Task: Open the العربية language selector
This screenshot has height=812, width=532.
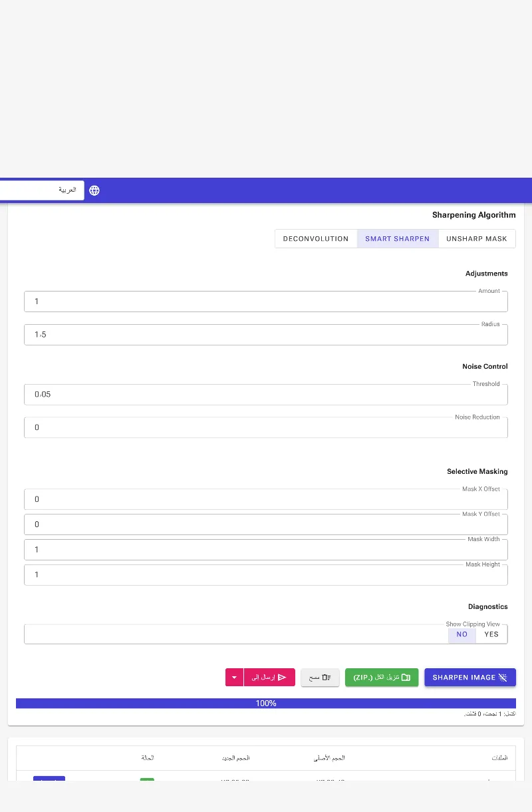Action: pos(41,190)
